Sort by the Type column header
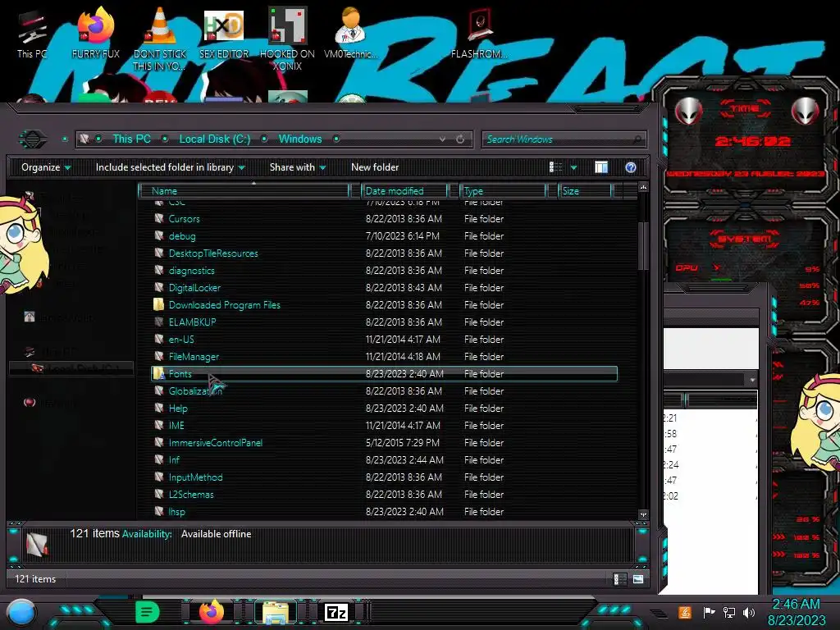The image size is (840, 630). coord(503,190)
